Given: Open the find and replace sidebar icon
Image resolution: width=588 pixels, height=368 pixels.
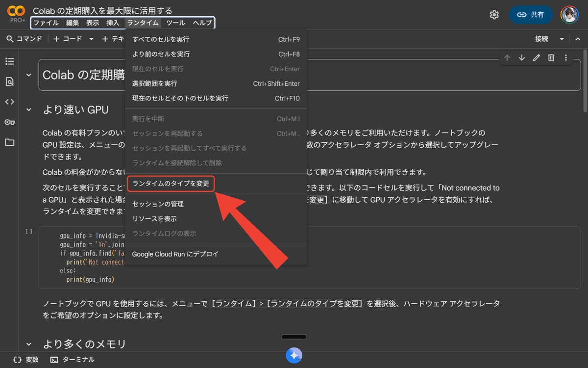Looking at the screenshot, I should point(10,82).
